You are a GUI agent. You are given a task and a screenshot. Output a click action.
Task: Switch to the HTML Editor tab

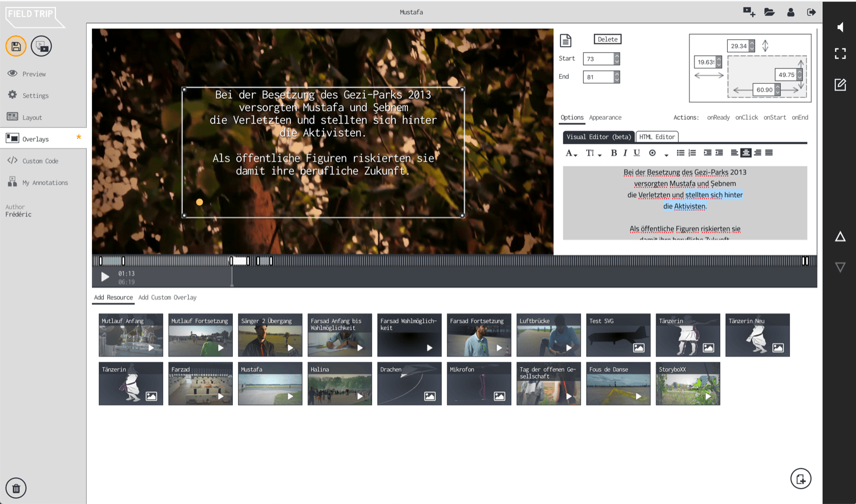(657, 137)
